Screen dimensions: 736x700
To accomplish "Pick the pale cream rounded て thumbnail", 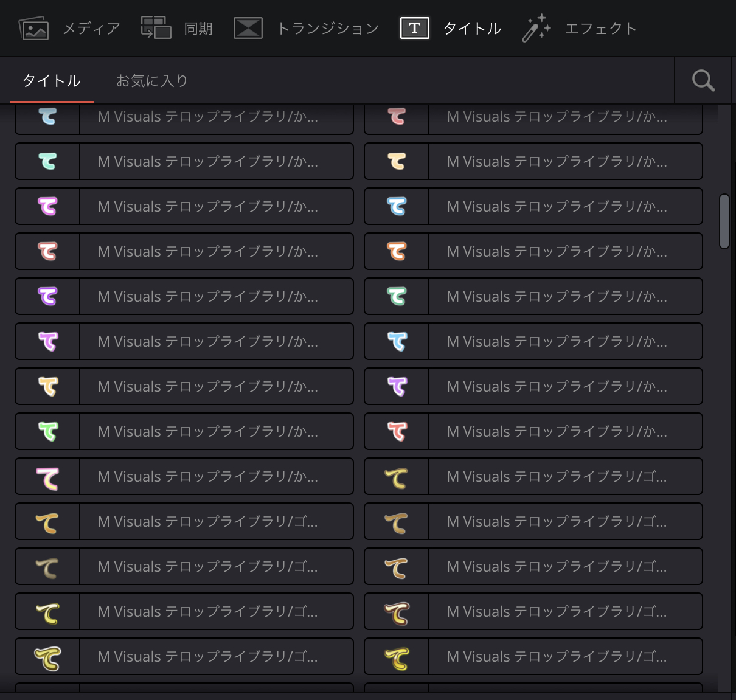I will pos(397,161).
